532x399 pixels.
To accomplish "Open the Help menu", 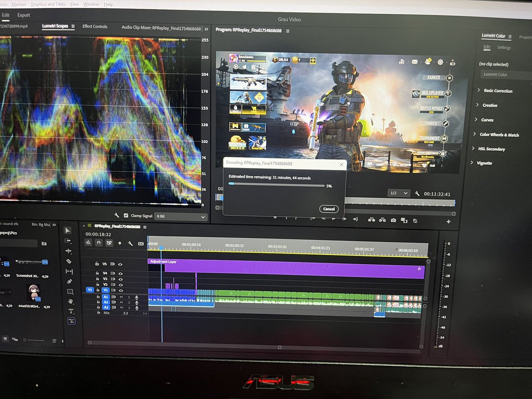I will [108, 4].
